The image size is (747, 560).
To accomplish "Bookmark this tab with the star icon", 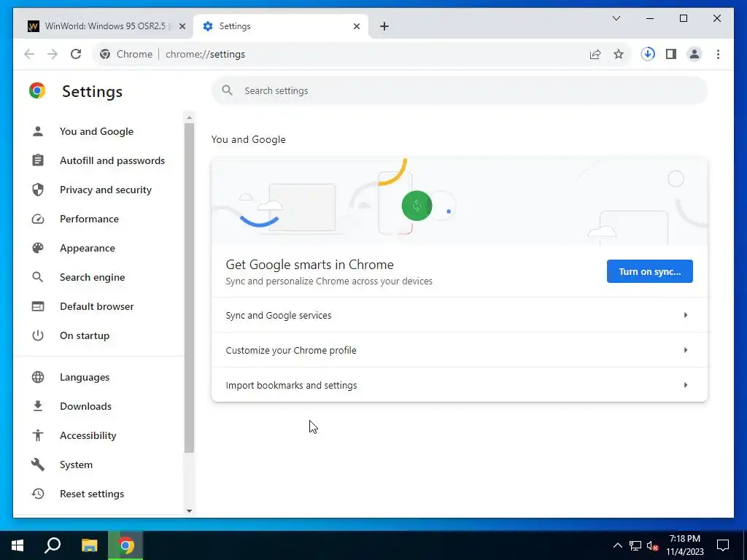I will [x=619, y=54].
